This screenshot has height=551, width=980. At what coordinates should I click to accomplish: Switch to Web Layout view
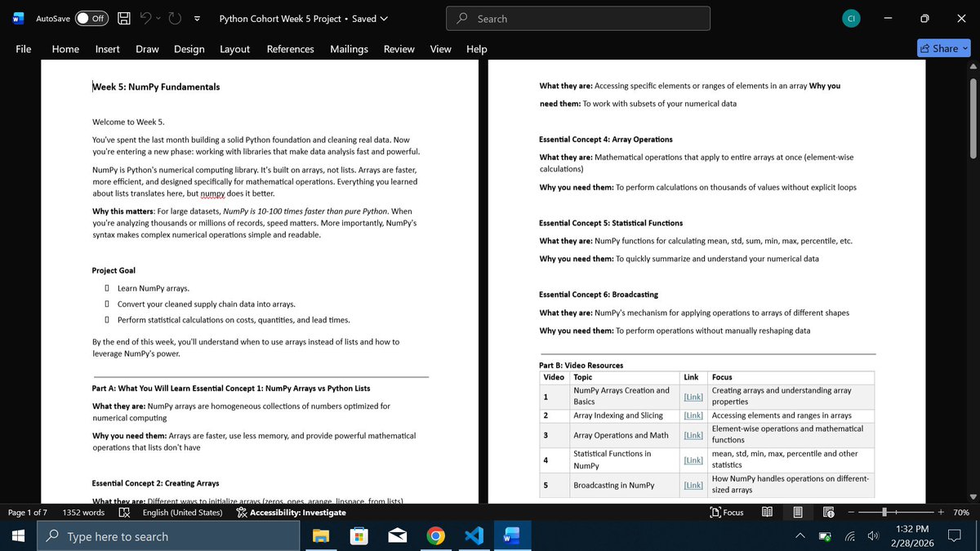828,513
